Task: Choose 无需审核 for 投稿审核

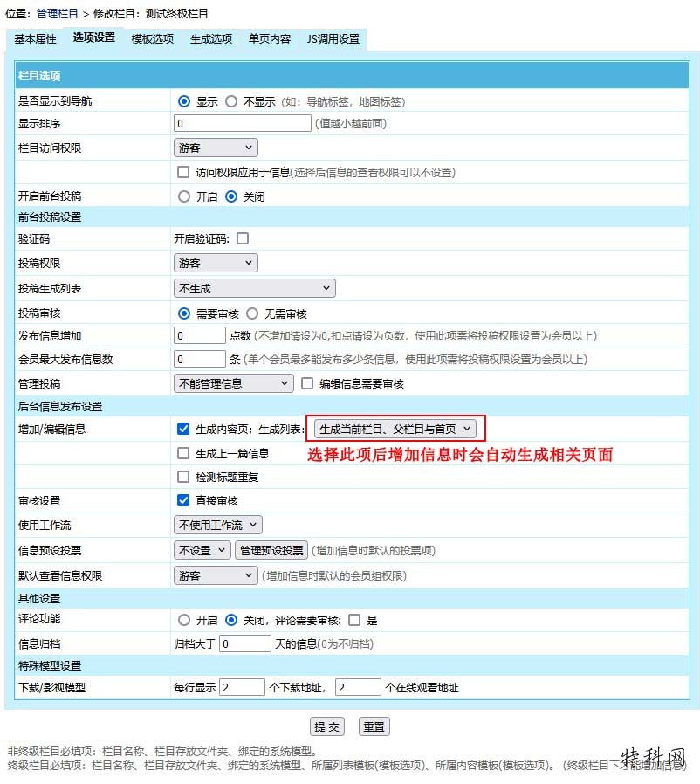Action: (x=252, y=313)
